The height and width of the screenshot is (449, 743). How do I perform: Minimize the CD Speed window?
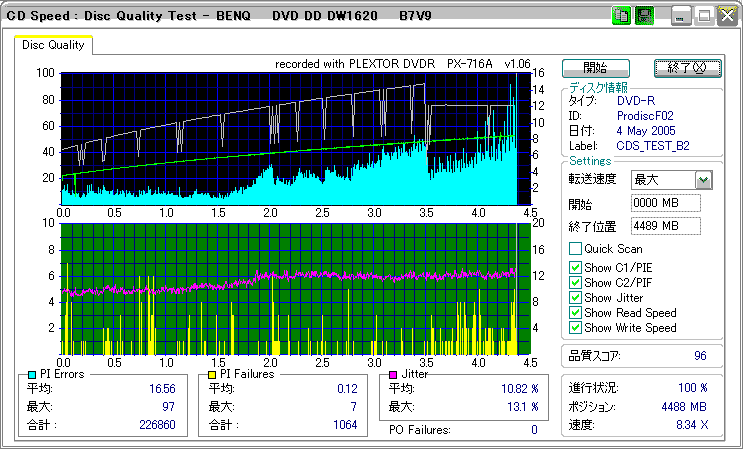pos(681,16)
